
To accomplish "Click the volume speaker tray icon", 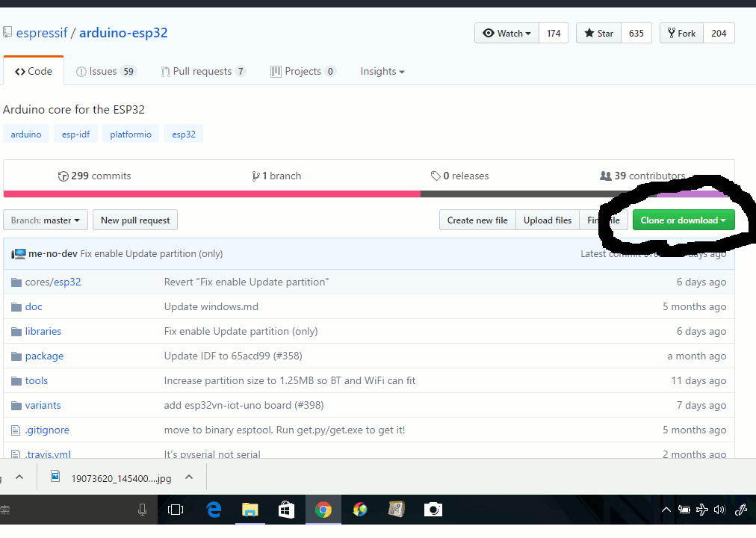I will [719, 510].
